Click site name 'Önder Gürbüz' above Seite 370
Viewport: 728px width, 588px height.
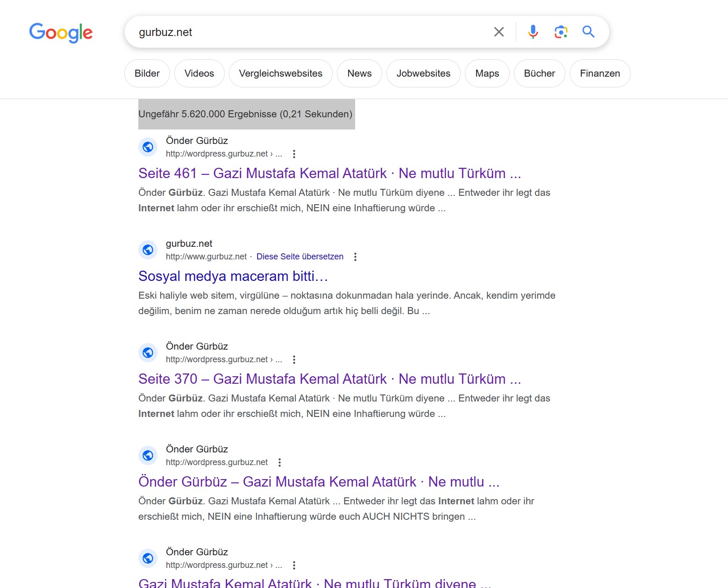197,346
